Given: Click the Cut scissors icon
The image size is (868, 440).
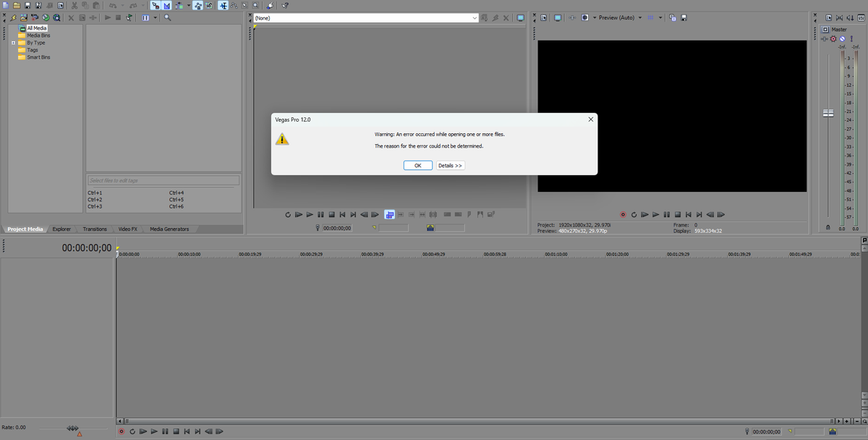Looking at the screenshot, I should (74, 5).
